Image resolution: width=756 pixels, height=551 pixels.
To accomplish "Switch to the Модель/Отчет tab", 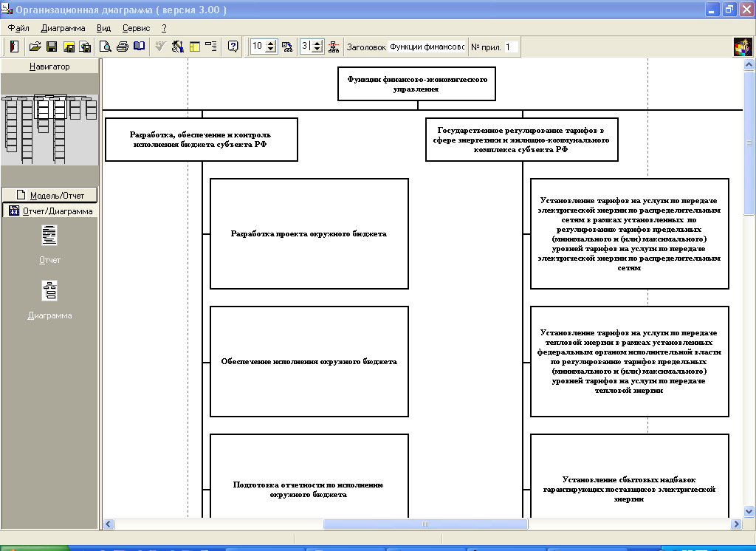I will coord(50,195).
